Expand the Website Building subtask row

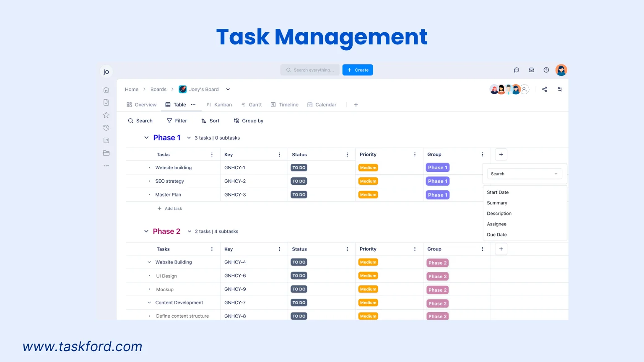point(149,262)
